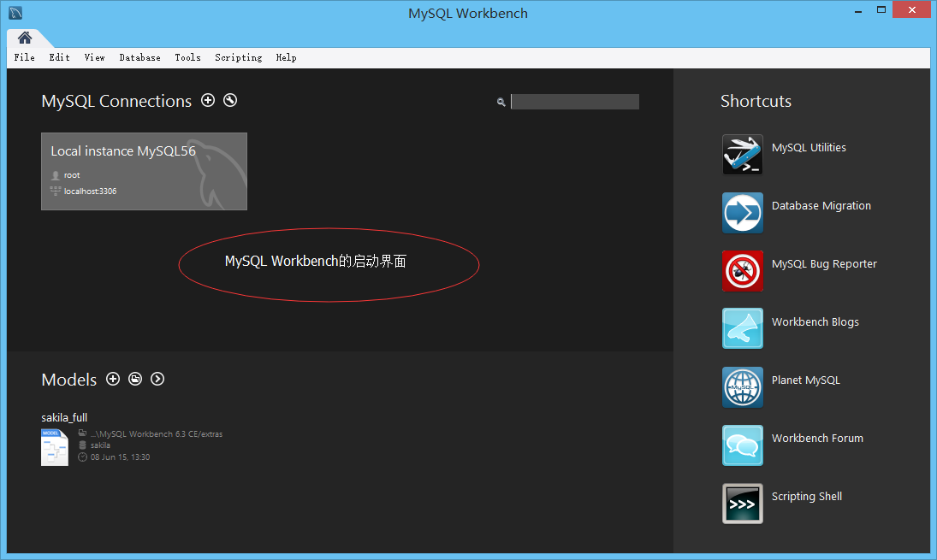Launch the Scripting Shell icon
The image size is (937, 560).
[743, 504]
